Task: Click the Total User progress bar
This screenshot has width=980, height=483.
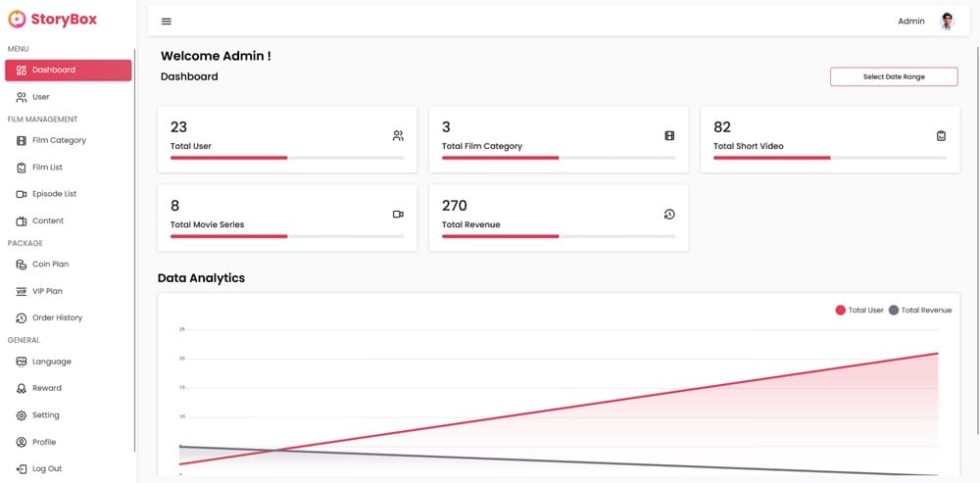Action: (286, 157)
